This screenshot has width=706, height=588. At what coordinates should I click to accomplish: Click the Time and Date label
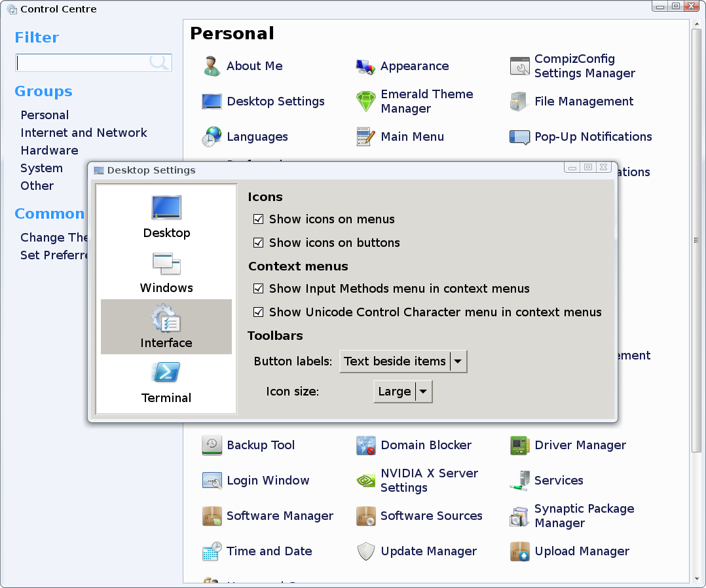coord(269,551)
